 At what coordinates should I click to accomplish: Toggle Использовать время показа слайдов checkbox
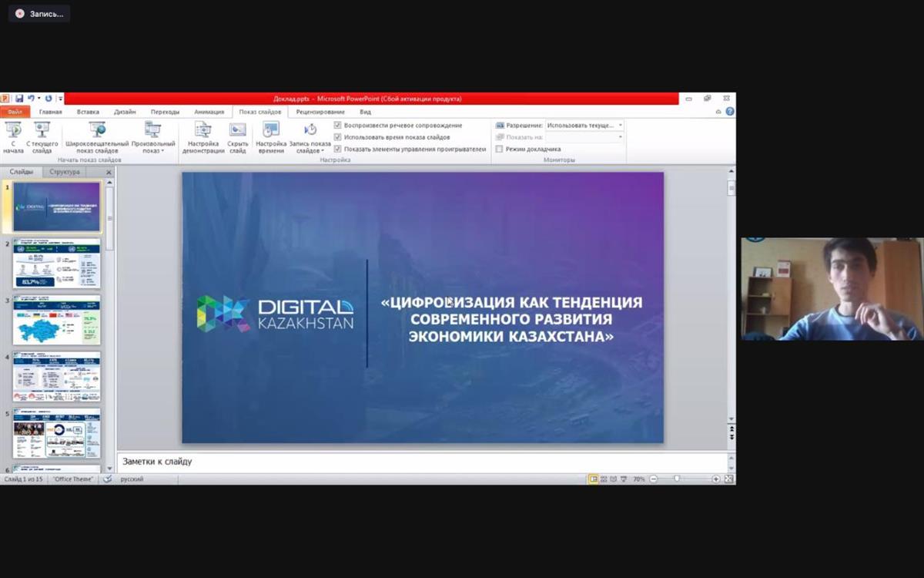pyautogui.click(x=338, y=136)
